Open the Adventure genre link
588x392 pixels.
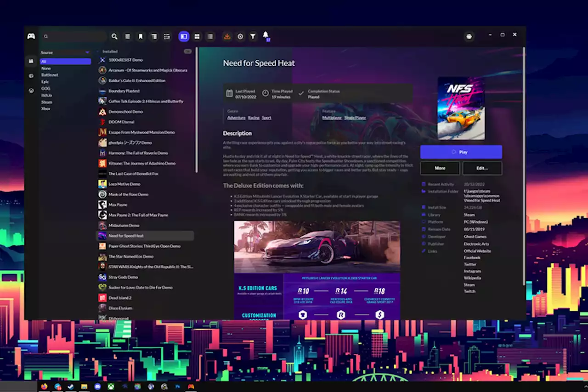[236, 118]
